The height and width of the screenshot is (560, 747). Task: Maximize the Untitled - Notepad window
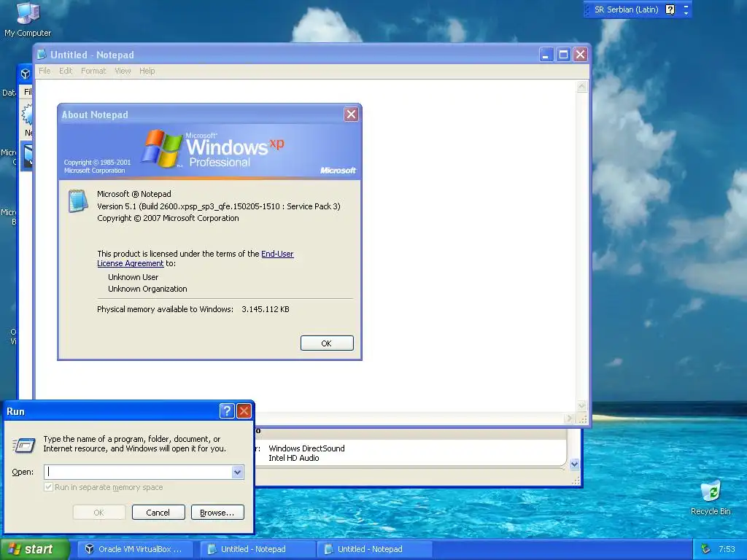click(563, 54)
